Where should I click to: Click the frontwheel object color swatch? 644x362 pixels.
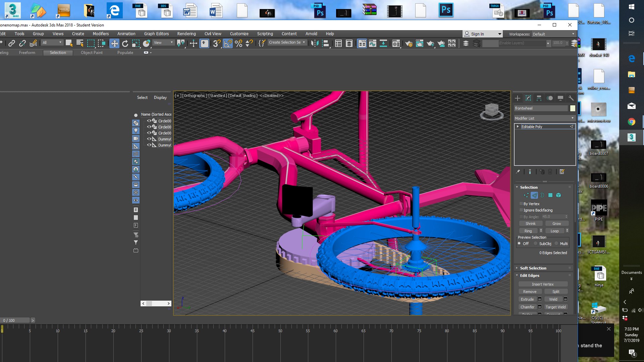[x=573, y=108]
